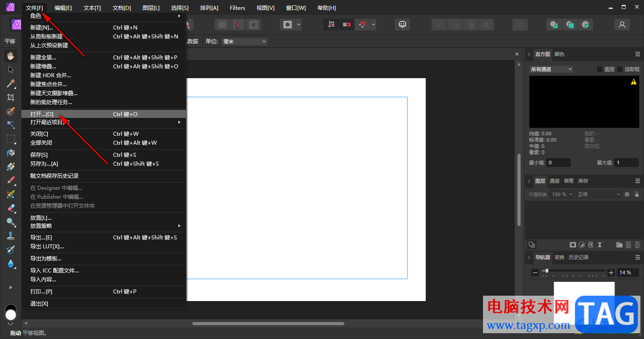Switch to the 历史记录 tab
644x339 pixels.
579,257
